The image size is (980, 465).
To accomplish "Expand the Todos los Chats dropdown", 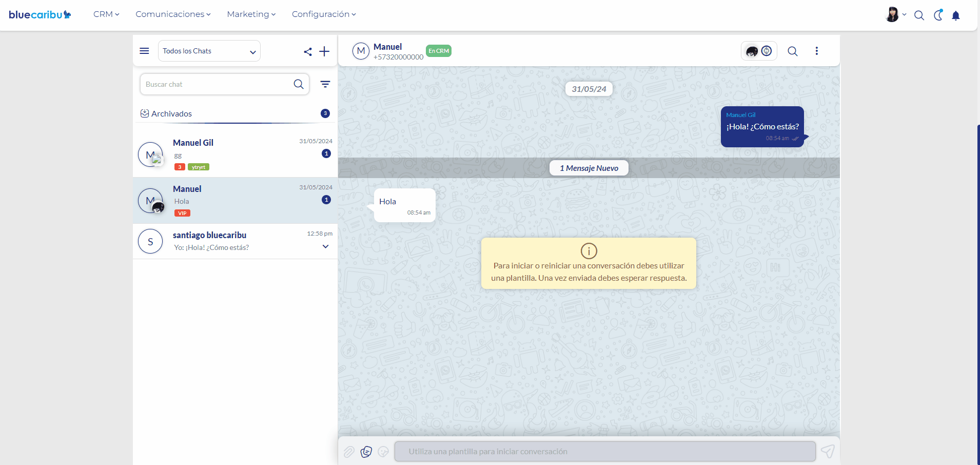I will pos(209,51).
